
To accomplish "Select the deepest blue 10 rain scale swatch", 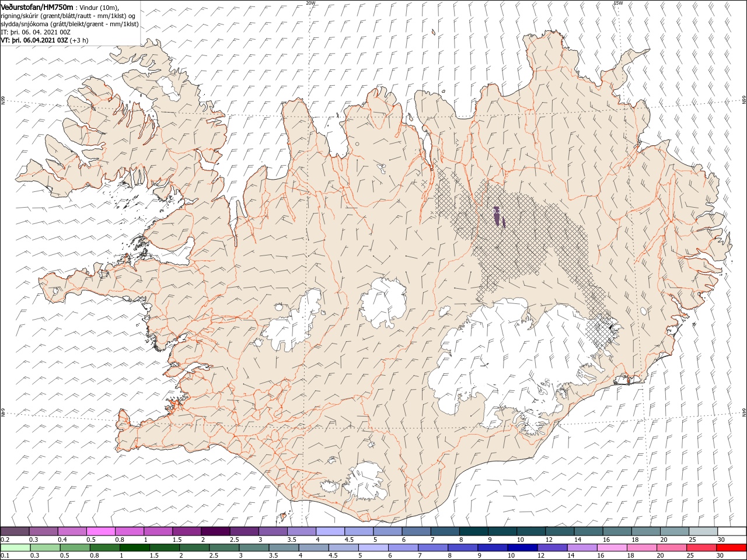I will 522,547.
